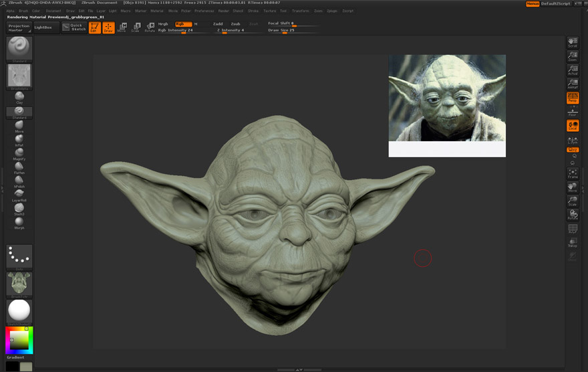Image resolution: width=588 pixels, height=372 pixels.
Task: Select the Rotate transform mode in top shelf
Action: (150, 27)
